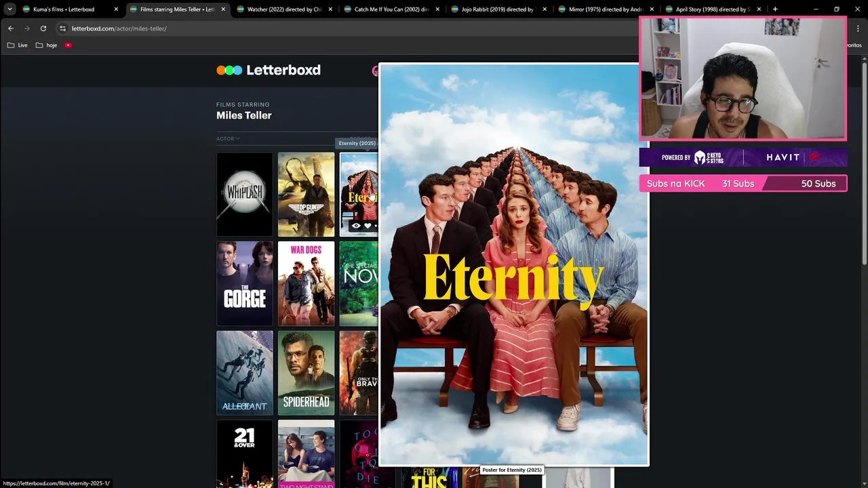Go back to the previous page
The height and width of the screenshot is (488, 868).
[x=11, y=28]
